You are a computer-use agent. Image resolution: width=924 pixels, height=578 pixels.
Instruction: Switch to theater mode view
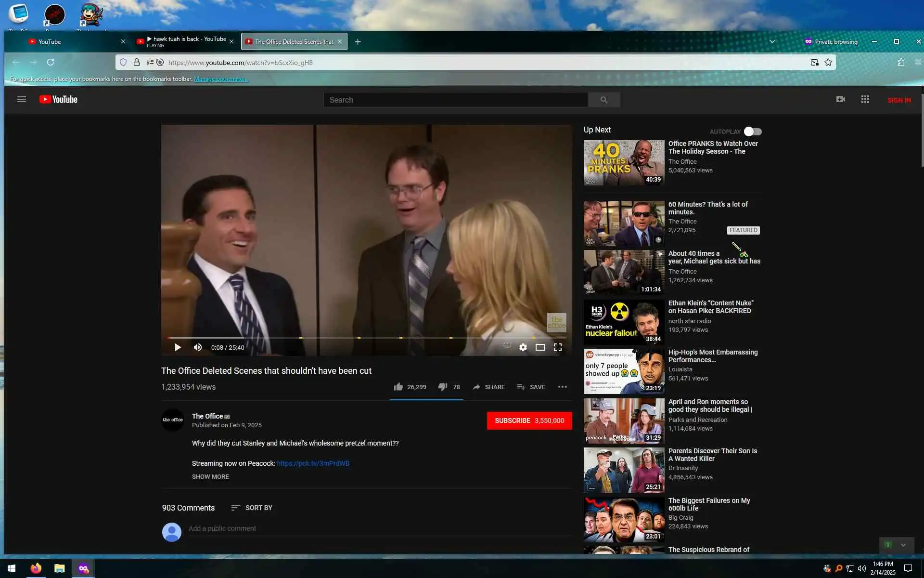[x=540, y=347]
